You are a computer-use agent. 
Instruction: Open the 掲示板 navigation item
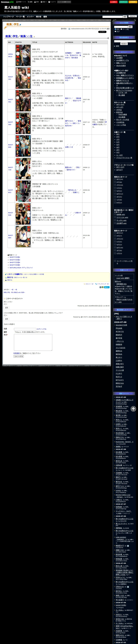tap(39, 17)
